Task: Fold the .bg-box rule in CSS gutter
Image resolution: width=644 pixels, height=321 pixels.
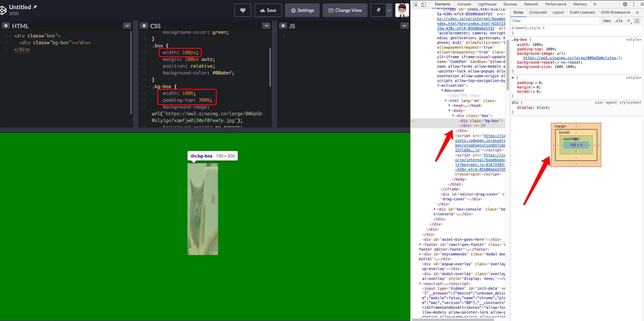Action: (x=149, y=87)
